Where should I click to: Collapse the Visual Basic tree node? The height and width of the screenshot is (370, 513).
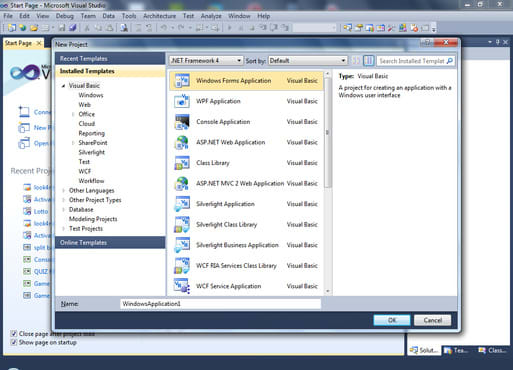[63, 86]
